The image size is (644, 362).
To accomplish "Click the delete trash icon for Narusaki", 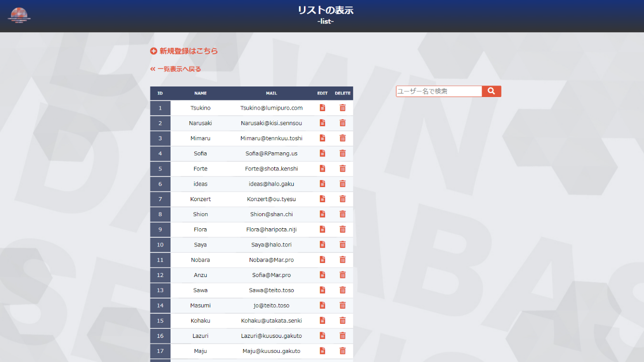I will 343,123.
